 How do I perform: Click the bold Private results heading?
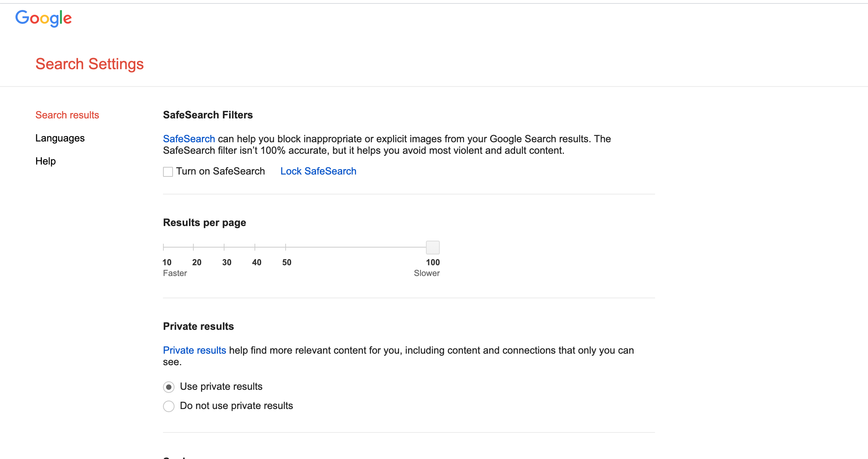[198, 326]
